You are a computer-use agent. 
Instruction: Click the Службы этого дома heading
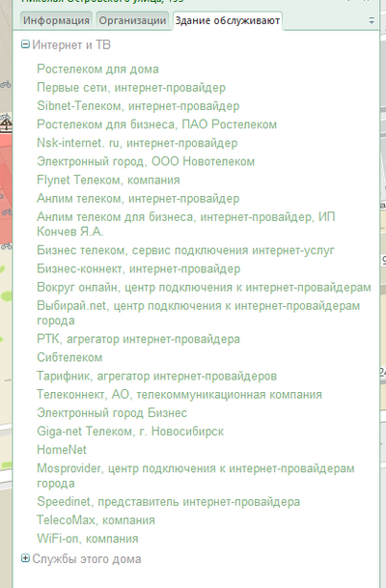click(87, 559)
